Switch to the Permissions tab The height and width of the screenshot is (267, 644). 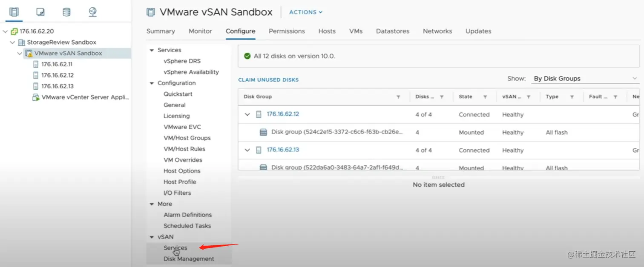287,31
